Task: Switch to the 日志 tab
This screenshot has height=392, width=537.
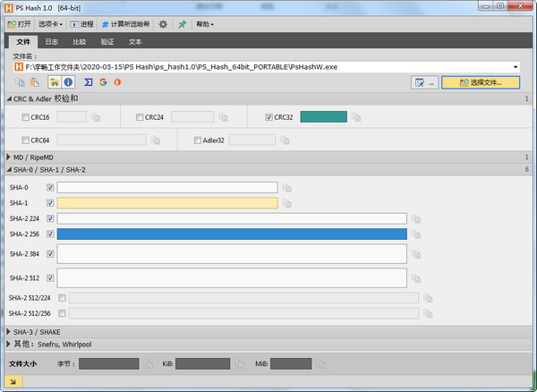Action: click(x=52, y=41)
